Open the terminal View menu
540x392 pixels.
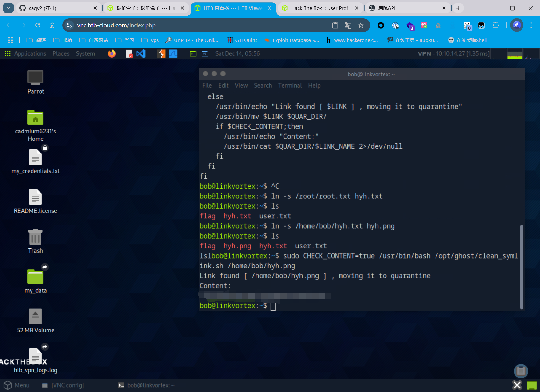[x=241, y=85]
